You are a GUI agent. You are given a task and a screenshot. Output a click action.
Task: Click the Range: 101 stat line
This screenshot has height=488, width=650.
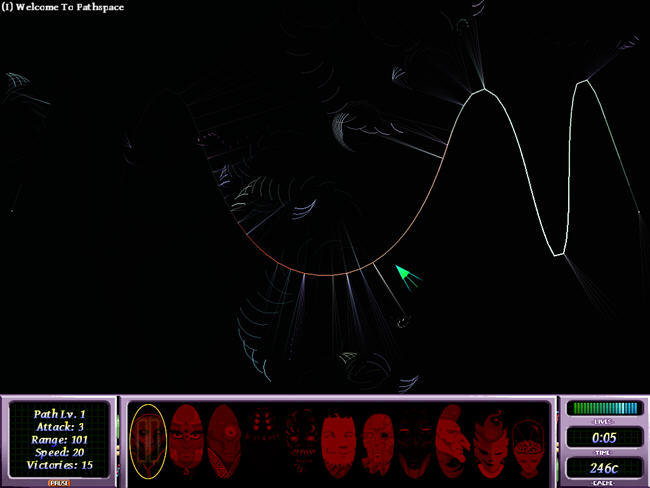(59, 438)
